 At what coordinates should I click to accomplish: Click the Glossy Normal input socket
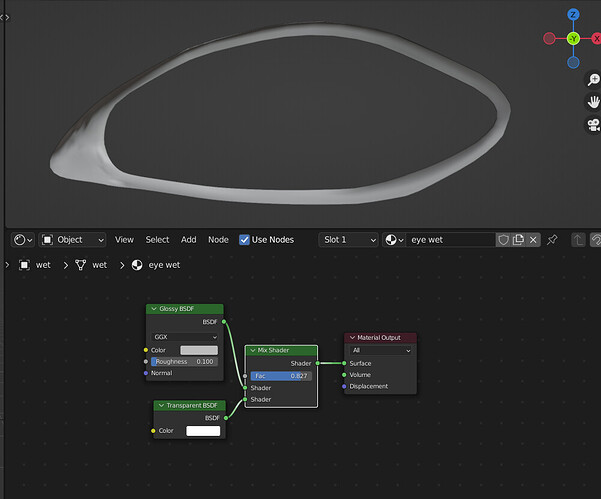[x=146, y=373]
